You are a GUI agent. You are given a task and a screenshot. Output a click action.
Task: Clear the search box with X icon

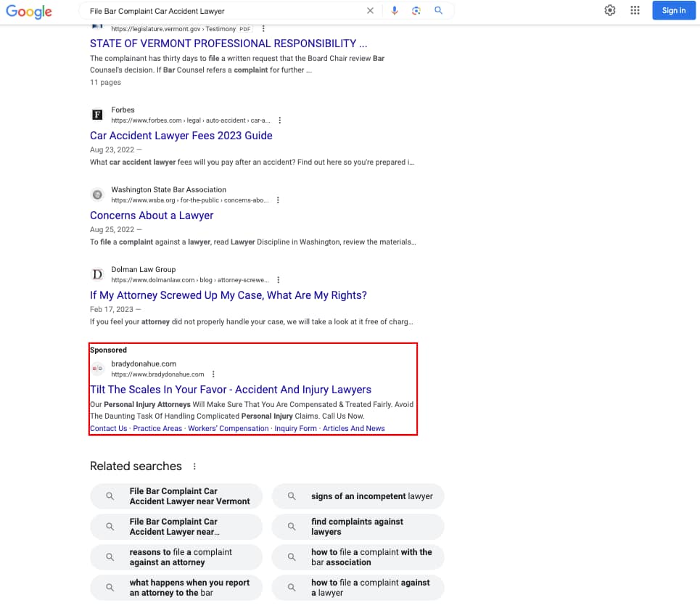coord(370,11)
